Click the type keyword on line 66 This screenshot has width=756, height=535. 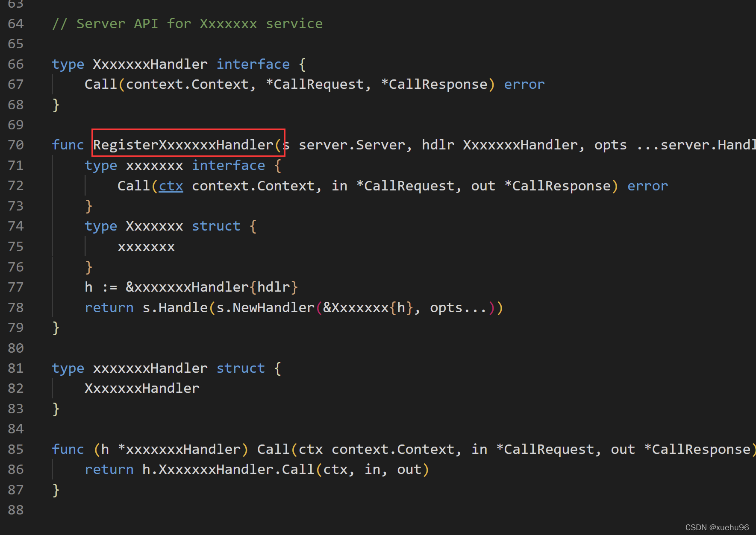coord(68,64)
